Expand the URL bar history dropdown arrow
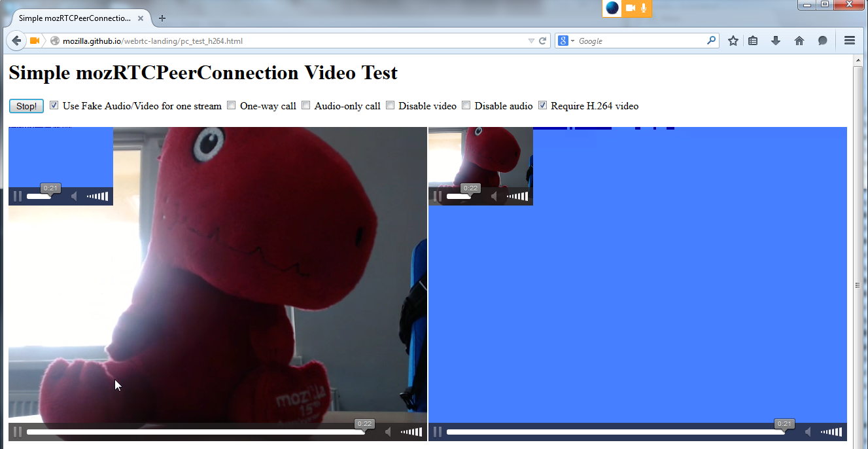The height and width of the screenshot is (449, 868). point(531,41)
